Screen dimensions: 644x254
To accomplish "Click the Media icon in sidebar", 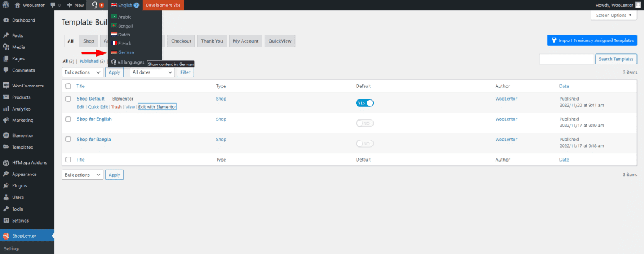I will click(6, 47).
